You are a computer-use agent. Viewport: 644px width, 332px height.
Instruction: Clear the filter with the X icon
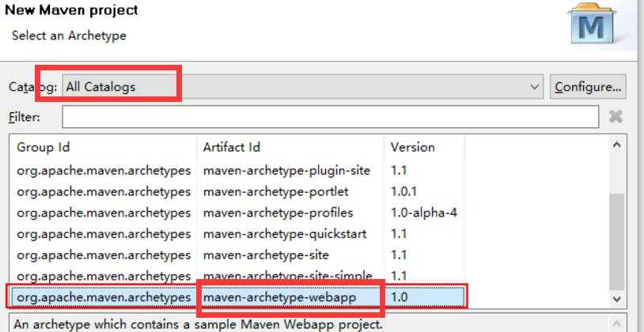click(616, 117)
